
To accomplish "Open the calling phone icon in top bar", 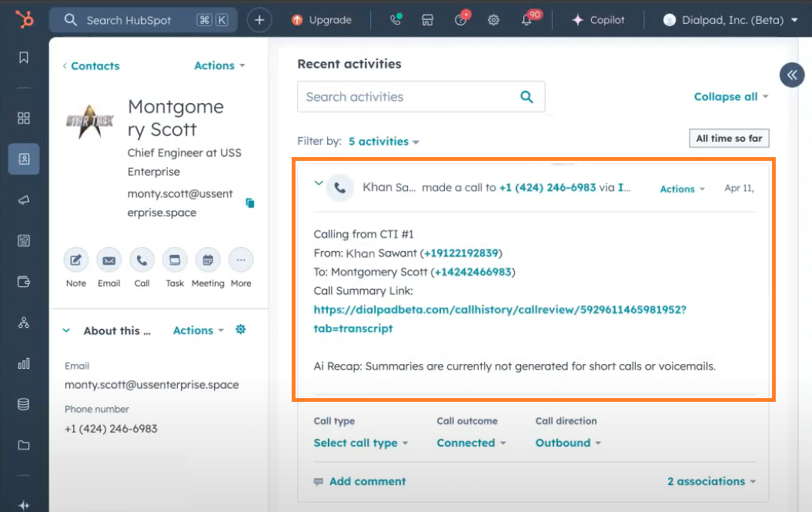I will [x=396, y=20].
